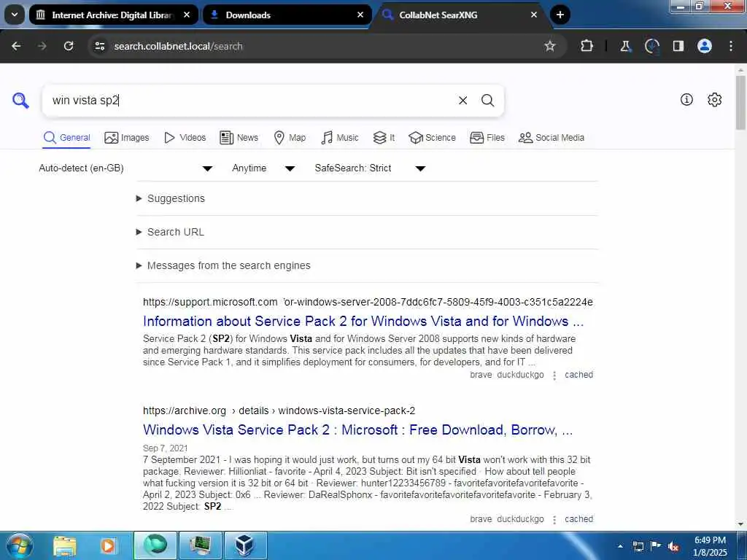Open the Windows Start menu orb
Screen dimensions: 747x560
20,545
